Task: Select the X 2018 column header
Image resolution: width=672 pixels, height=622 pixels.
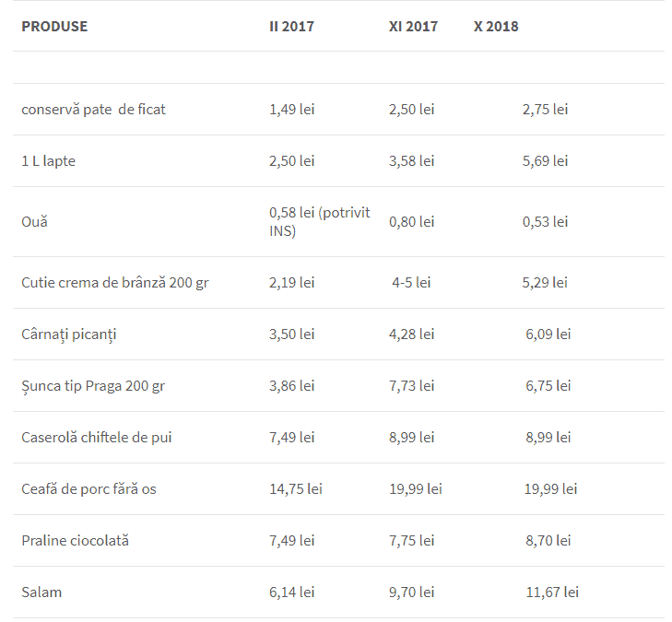Action: (496, 26)
